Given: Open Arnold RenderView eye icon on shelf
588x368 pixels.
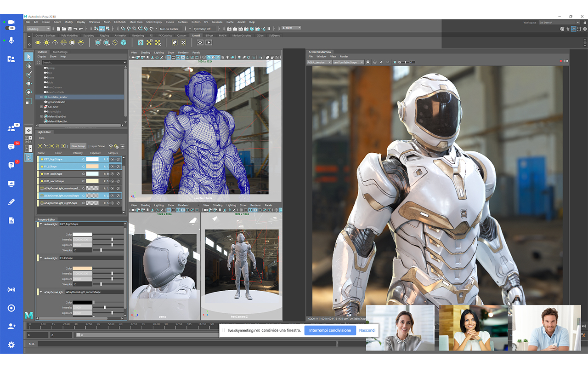Looking at the screenshot, I should click(x=200, y=42).
